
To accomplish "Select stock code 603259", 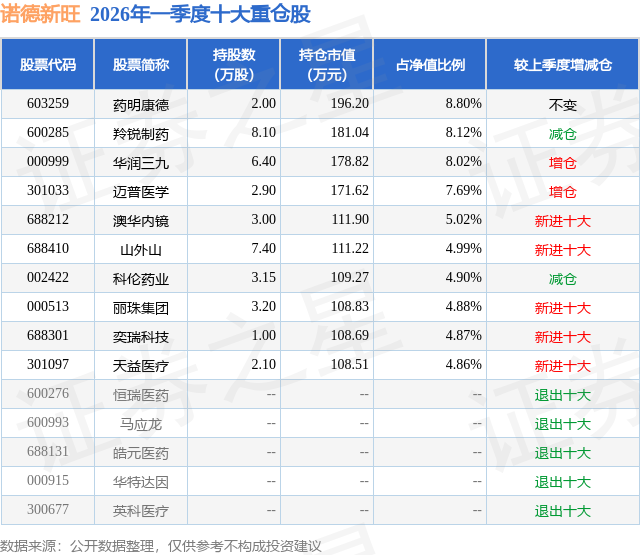I will coord(48,103).
